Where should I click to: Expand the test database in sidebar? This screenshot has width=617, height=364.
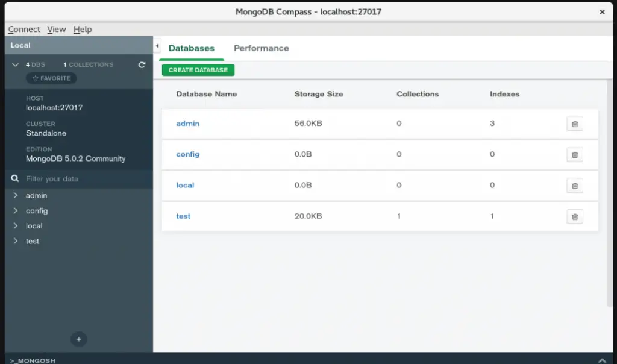click(15, 241)
